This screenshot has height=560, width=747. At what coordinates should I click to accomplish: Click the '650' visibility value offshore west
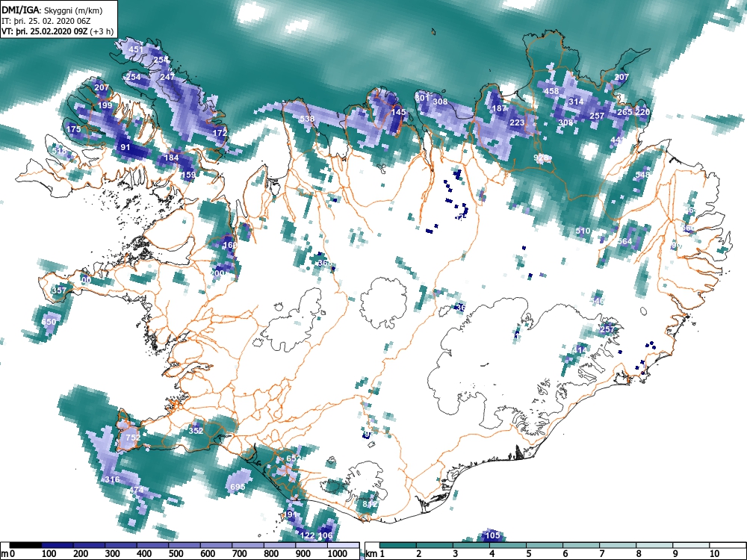click(49, 322)
